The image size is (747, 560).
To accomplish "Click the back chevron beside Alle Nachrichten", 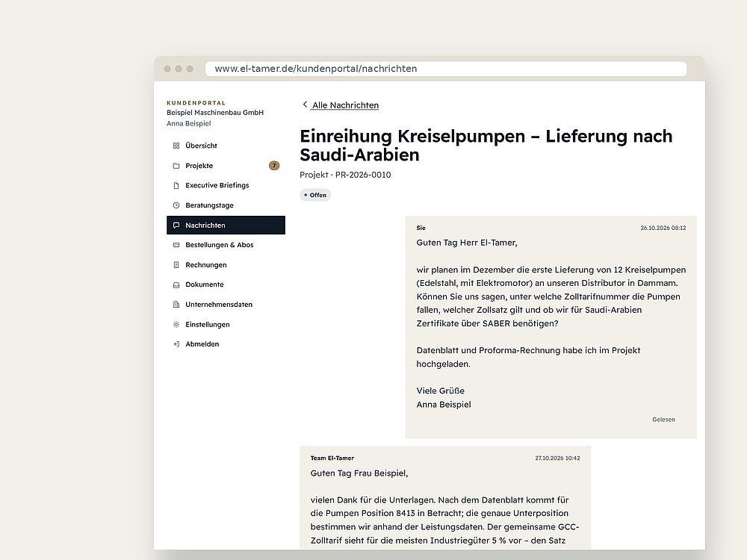I will pyautogui.click(x=305, y=105).
